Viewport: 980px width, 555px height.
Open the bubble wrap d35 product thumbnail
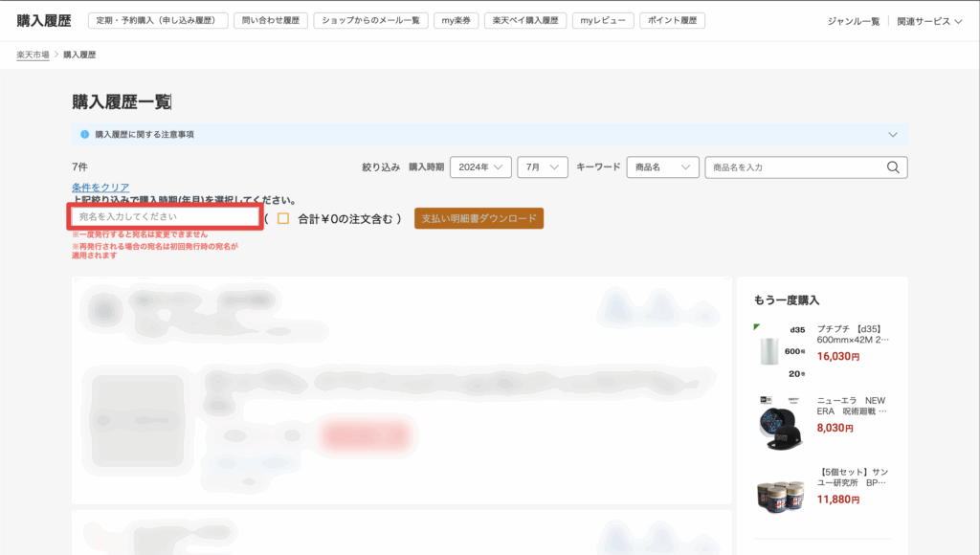point(781,351)
